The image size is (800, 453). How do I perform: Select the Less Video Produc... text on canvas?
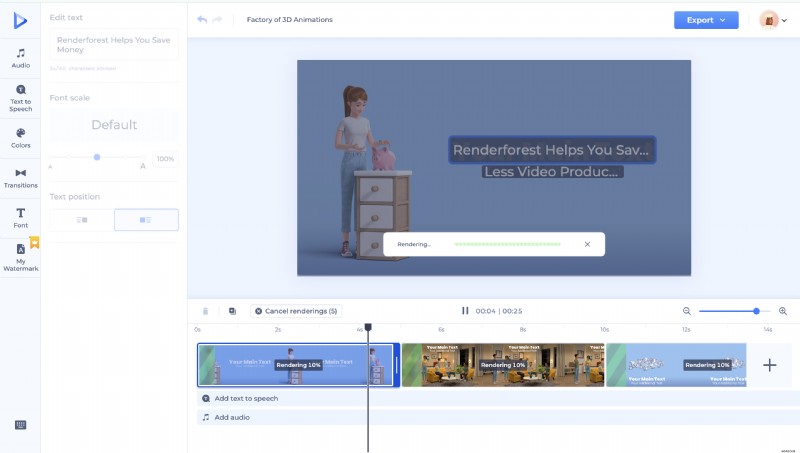point(552,172)
